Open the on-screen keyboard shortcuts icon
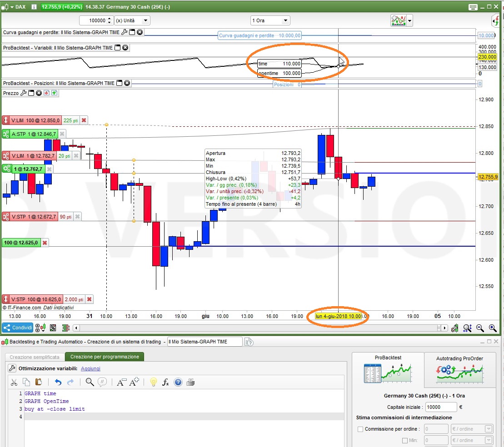This screenshot has height=447, width=504. [x=473, y=7]
